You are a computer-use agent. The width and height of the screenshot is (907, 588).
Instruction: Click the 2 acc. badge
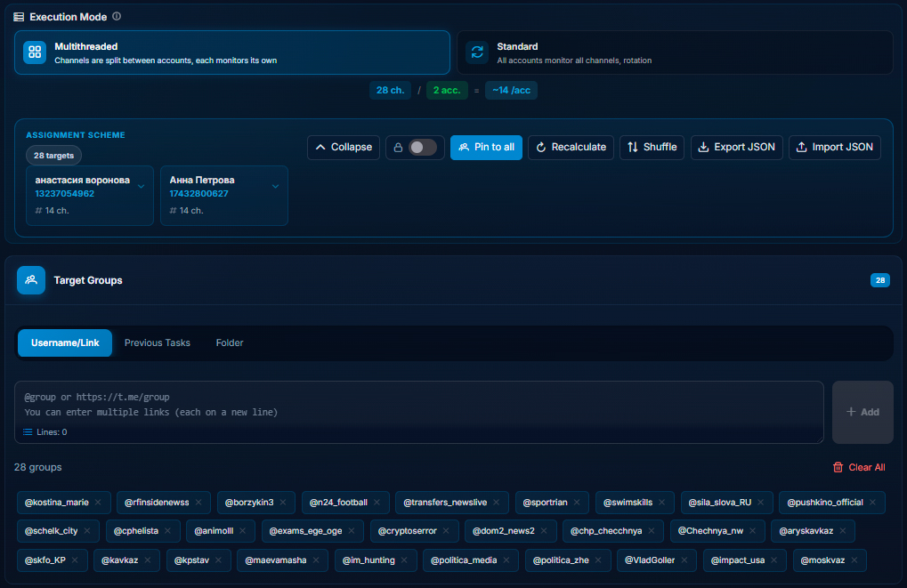click(x=447, y=90)
